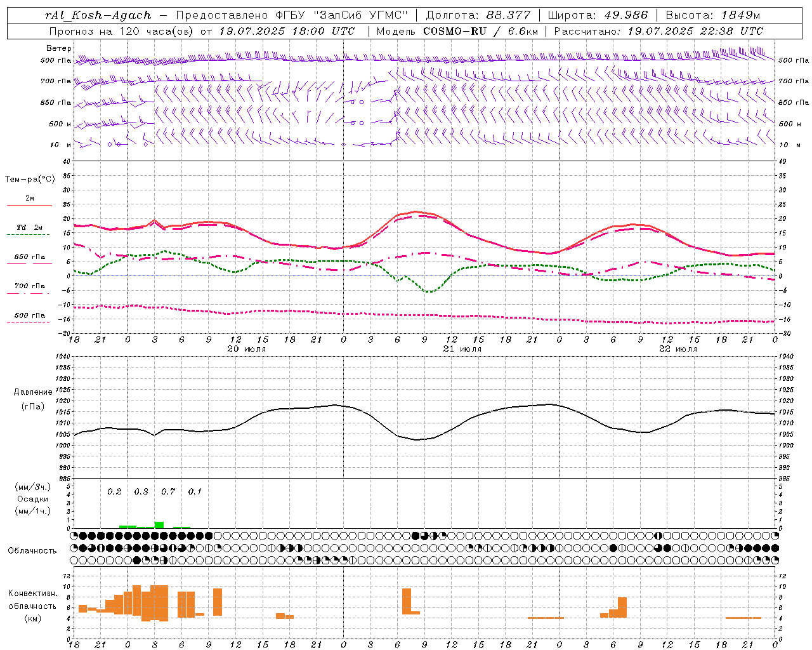Click the 0.7 precipitation amount
The width and height of the screenshot is (812, 650).
(168, 492)
